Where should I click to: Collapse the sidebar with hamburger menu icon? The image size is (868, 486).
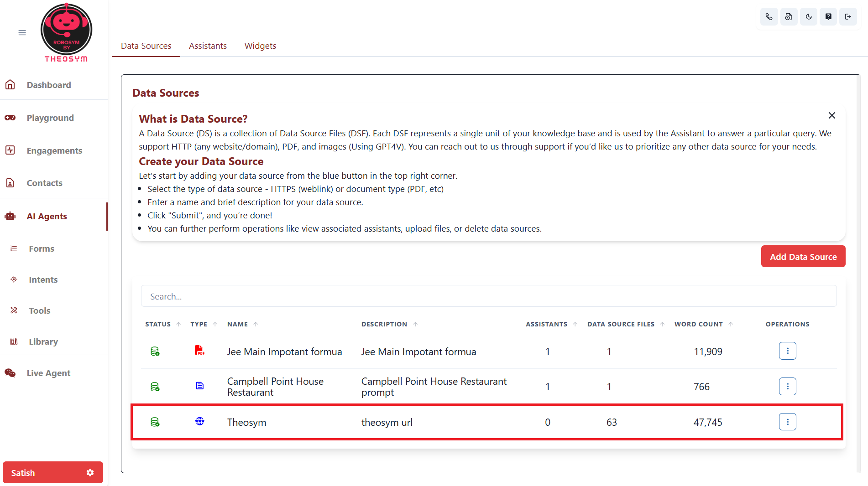point(22,33)
